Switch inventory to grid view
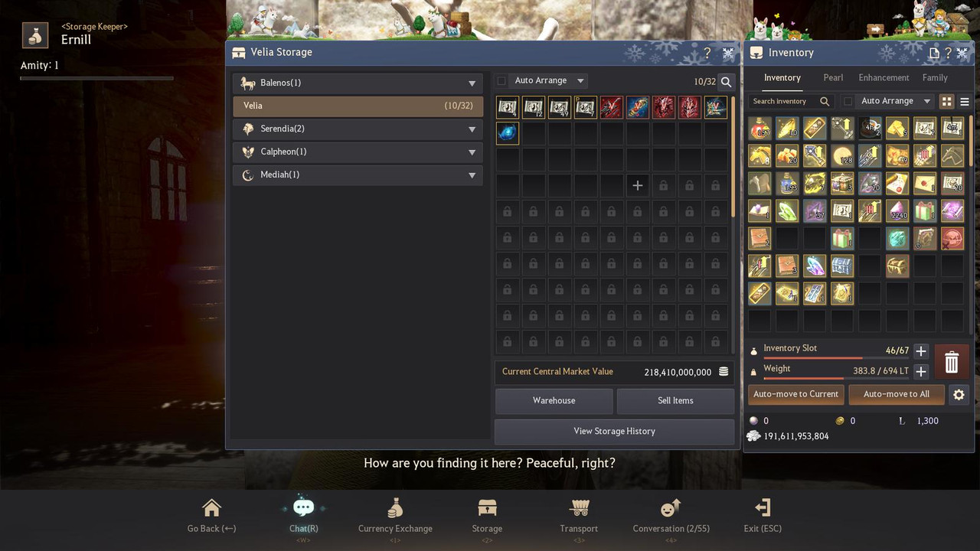 947,101
